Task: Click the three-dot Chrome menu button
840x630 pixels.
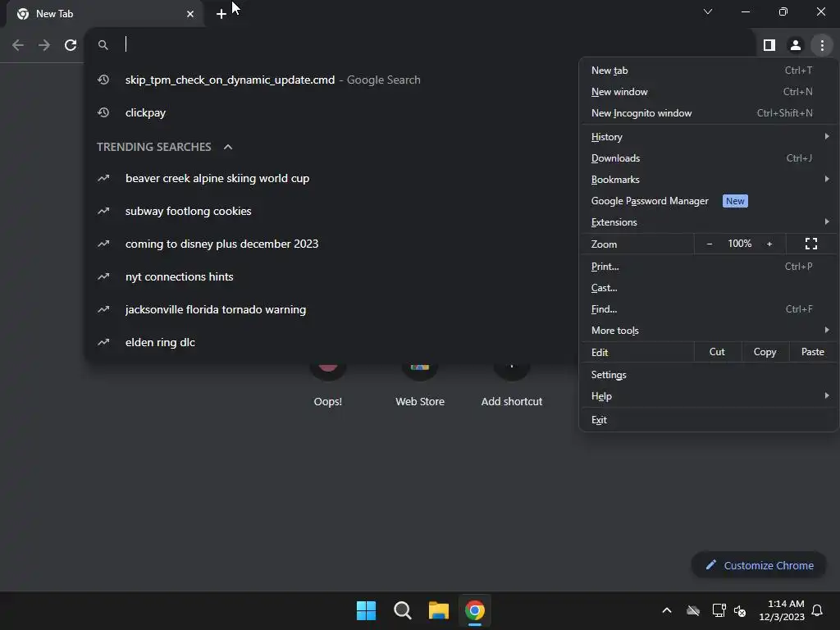Action: (x=822, y=45)
